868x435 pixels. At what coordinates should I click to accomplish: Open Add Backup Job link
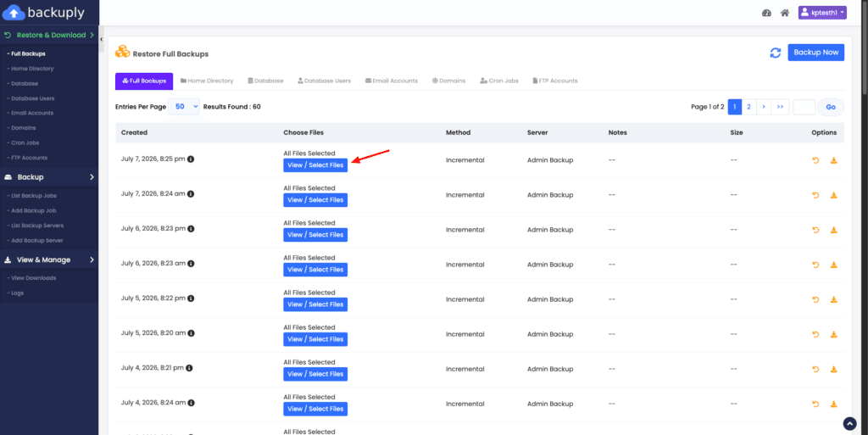pyautogui.click(x=33, y=211)
